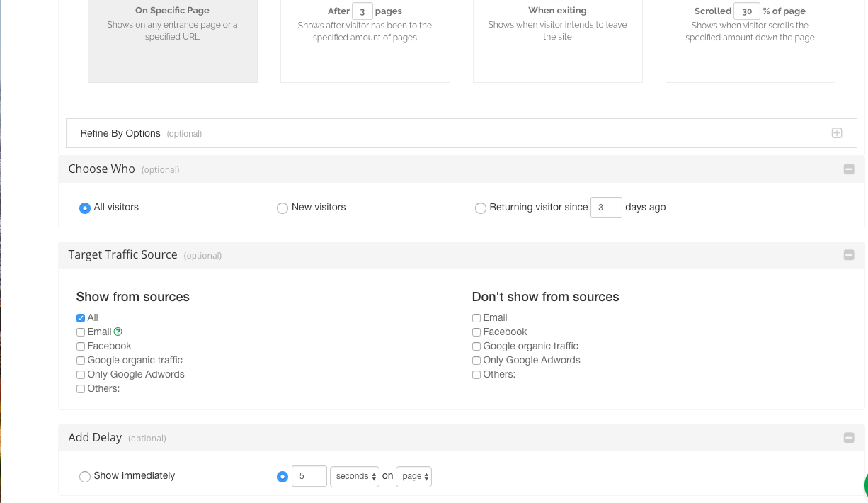Open the page dropdown in Add Delay
Screen dimensions: 868x503
pyautogui.click(x=413, y=476)
